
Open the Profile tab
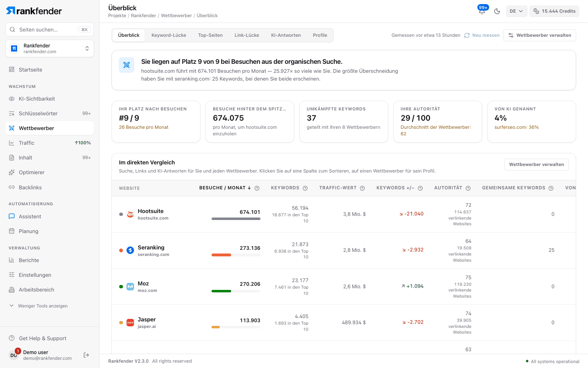(x=320, y=35)
